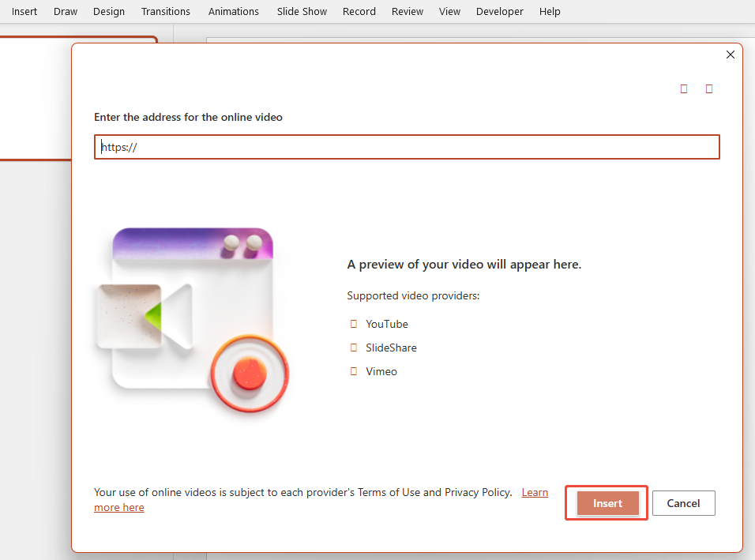
Task: Open the Learn more here link
Action: click(x=535, y=492)
